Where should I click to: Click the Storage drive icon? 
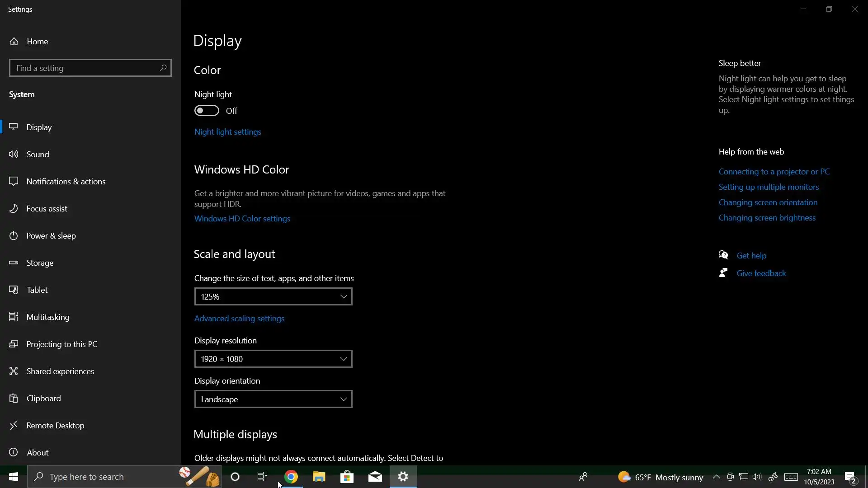click(x=14, y=263)
